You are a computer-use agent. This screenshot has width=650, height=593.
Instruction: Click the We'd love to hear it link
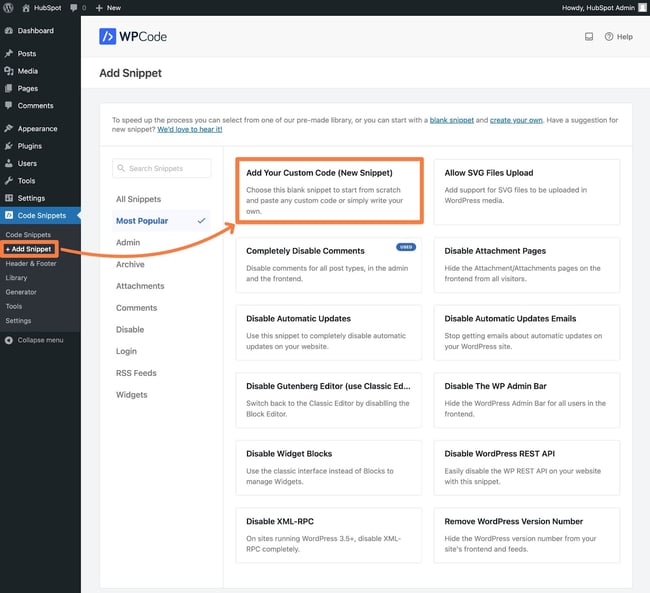pyautogui.click(x=190, y=130)
